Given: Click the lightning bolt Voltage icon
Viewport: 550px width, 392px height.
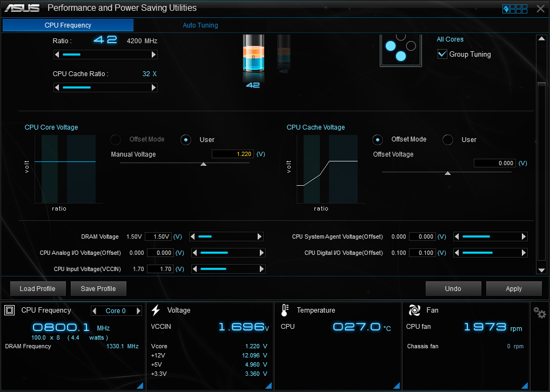Looking at the screenshot, I should [156, 310].
